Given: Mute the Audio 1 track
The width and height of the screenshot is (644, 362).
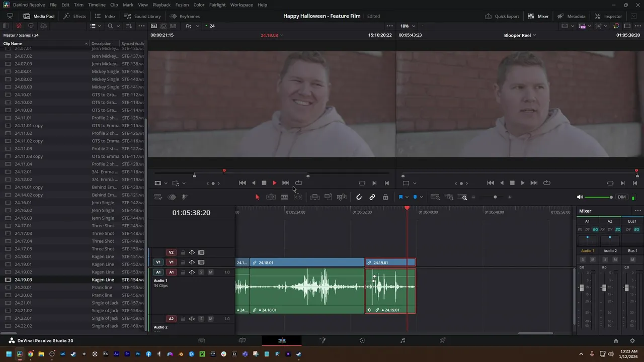Looking at the screenshot, I should click(210, 272).
